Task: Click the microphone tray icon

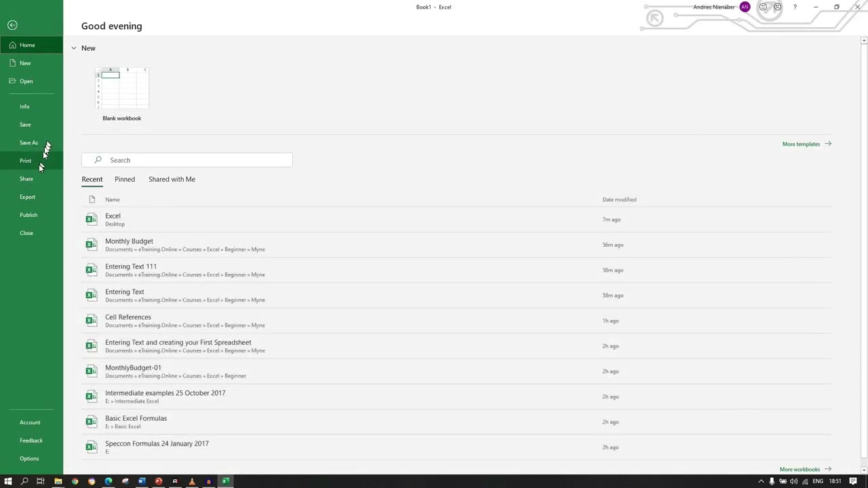Action: 772,481
